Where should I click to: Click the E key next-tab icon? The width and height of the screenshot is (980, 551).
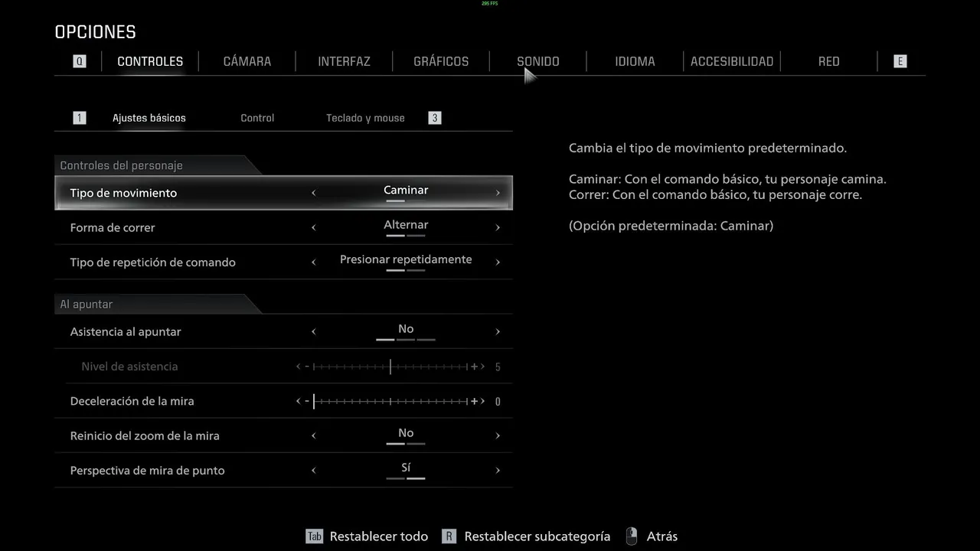point(900,61)
